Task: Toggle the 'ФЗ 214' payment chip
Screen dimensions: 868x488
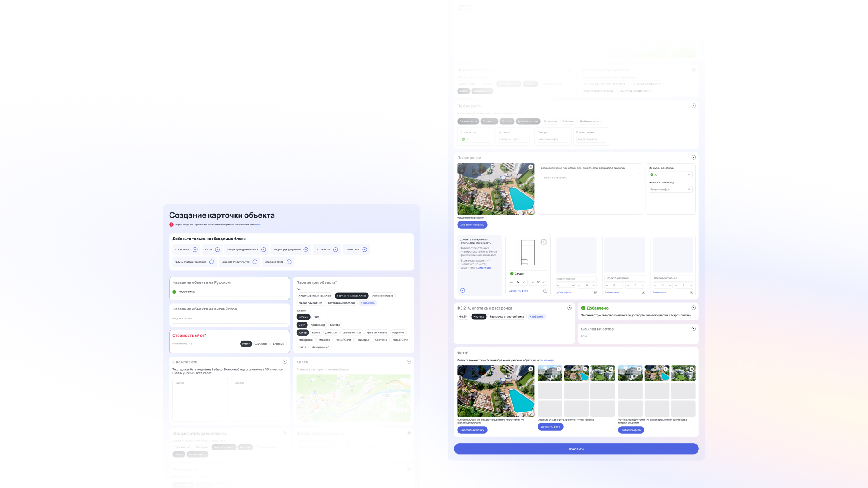Action: 463,317
